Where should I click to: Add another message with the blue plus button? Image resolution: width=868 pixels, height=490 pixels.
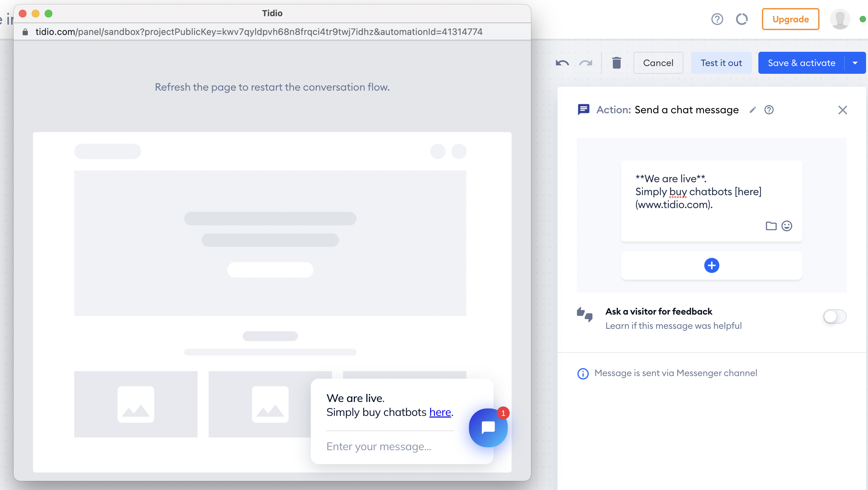(x=711, y=265)
